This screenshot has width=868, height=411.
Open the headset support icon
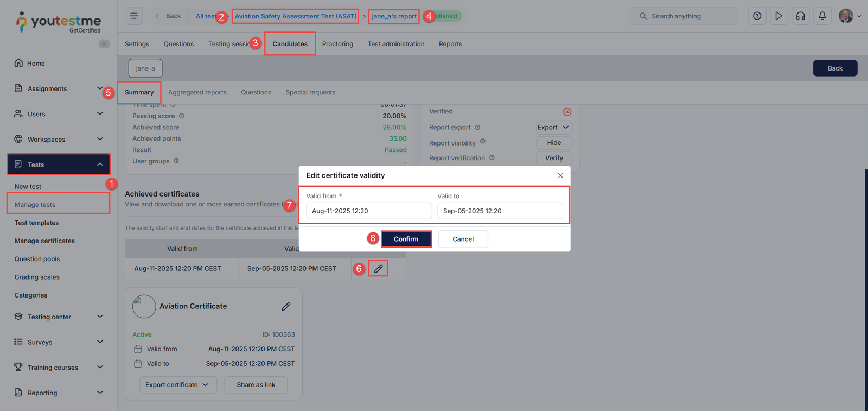[x=800, y=16]
